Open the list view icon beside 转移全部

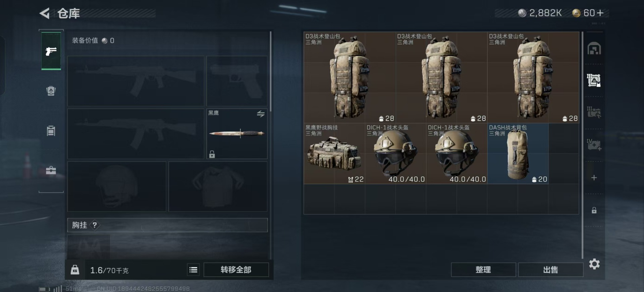pyautogui.click(x=193, y=270)
